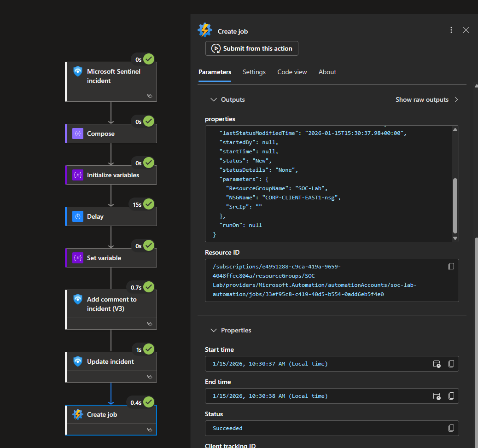Open the Code view tab
Viewport: 478px width, 448px height.
(292, 72)
